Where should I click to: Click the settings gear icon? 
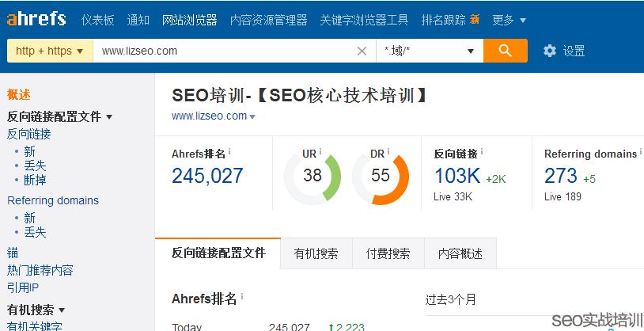pos(550,51)
